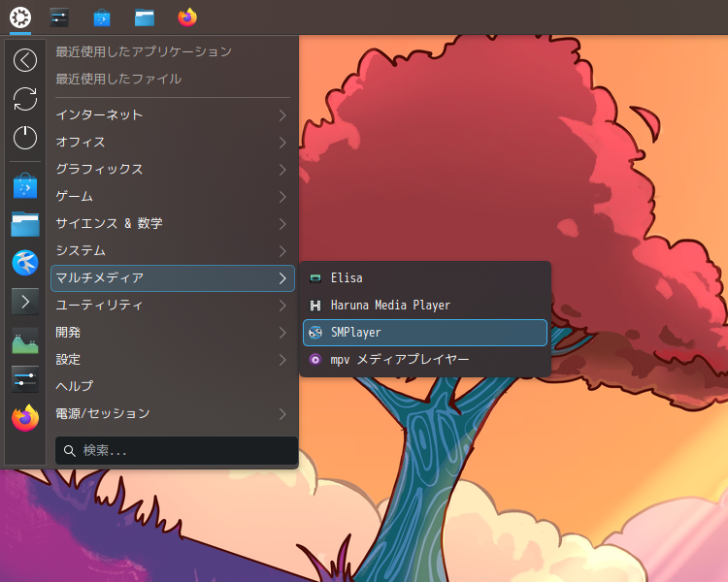Viewport: 728px width, 582px height.
Task: Expand 開発 submenu arrow
Action: tap(282, 333)
